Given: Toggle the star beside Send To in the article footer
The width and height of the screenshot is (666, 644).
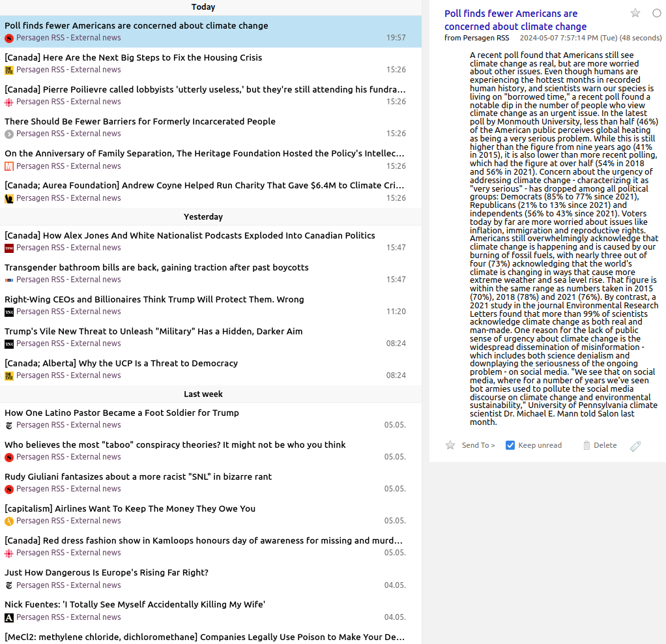Looking at the screenshot, I should (x=450, y=445).
